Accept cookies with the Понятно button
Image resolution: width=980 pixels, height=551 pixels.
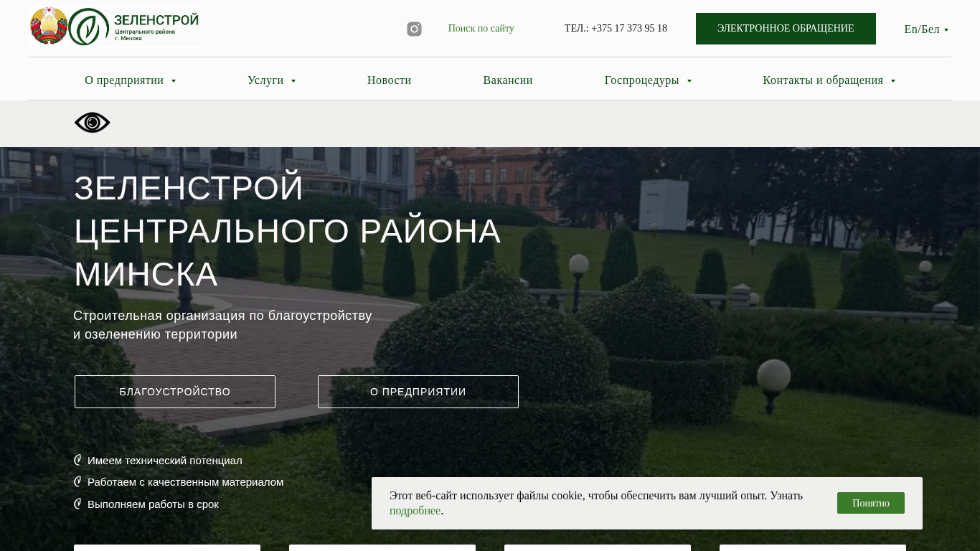870,503
